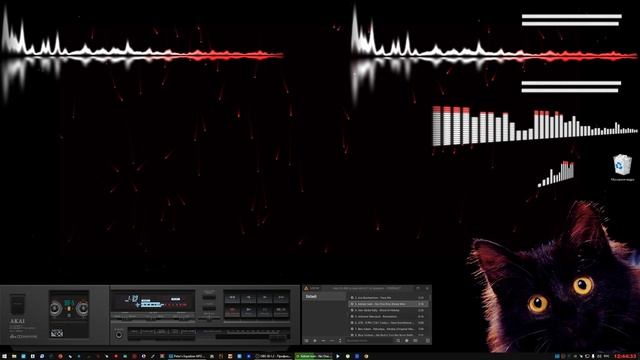This screenshot has height=360, width=640.
Task: Switch to the green AIMP taskbar button
Action: 313,356
